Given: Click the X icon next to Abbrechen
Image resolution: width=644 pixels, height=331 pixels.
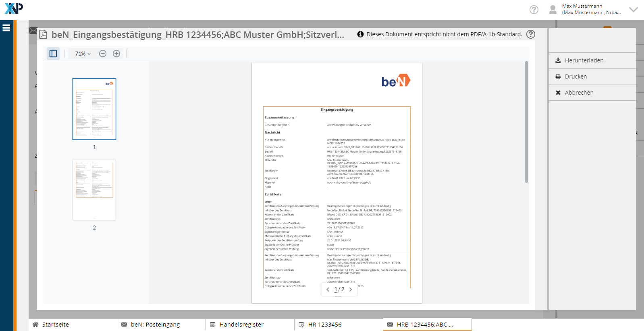Looking at the screenshot, I should click(x=558, y=93).
